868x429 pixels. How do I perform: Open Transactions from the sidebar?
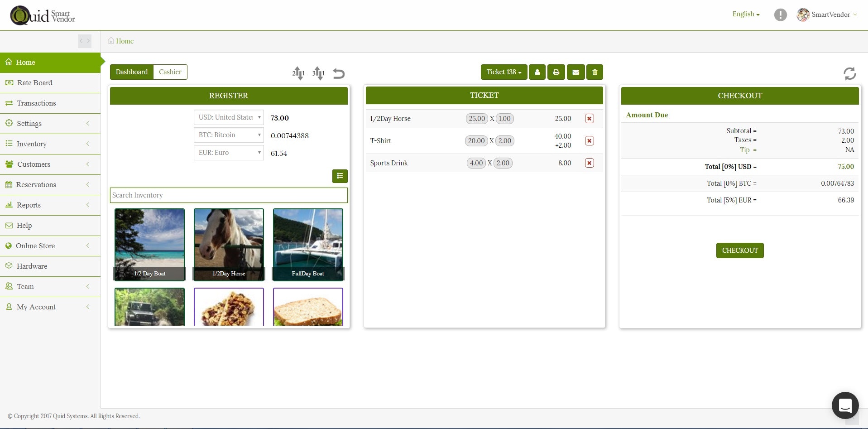pos(36,103)
